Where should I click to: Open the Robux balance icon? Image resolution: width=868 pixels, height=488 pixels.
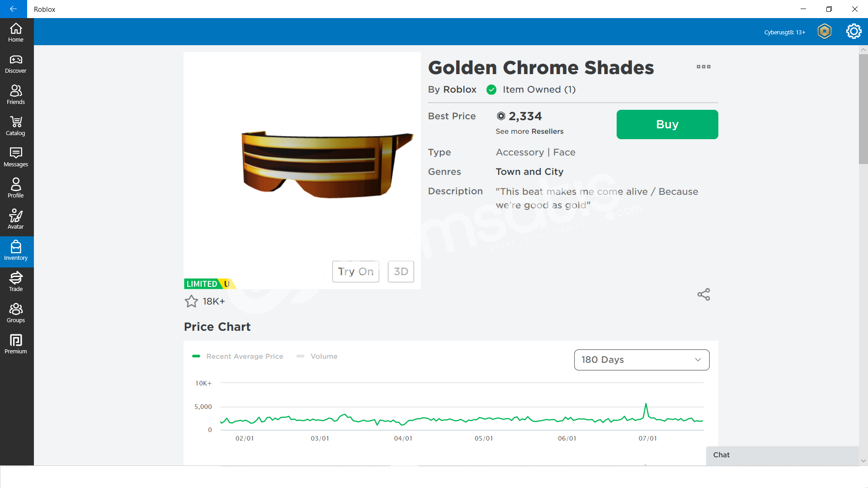click(825, 32)
